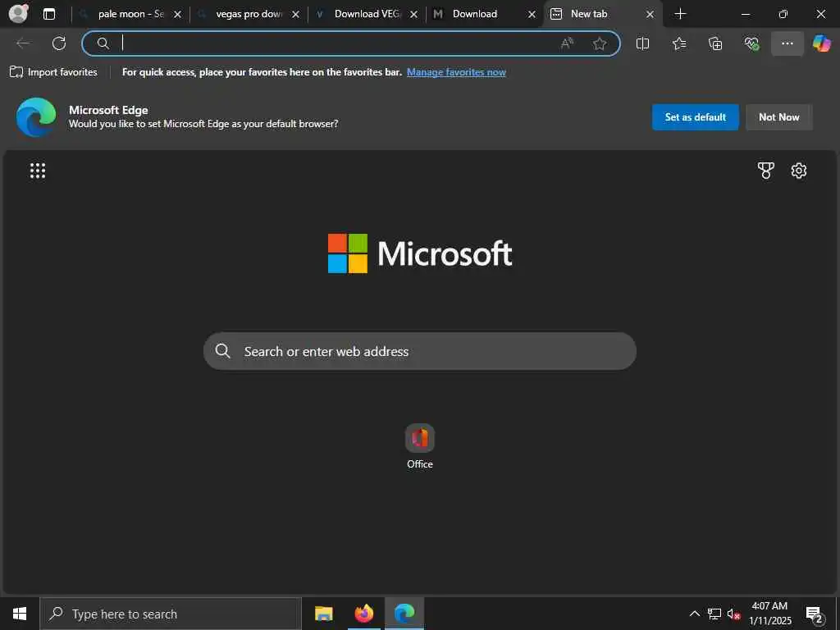Dismiss the prompt with Not Now

coord(779,116)
